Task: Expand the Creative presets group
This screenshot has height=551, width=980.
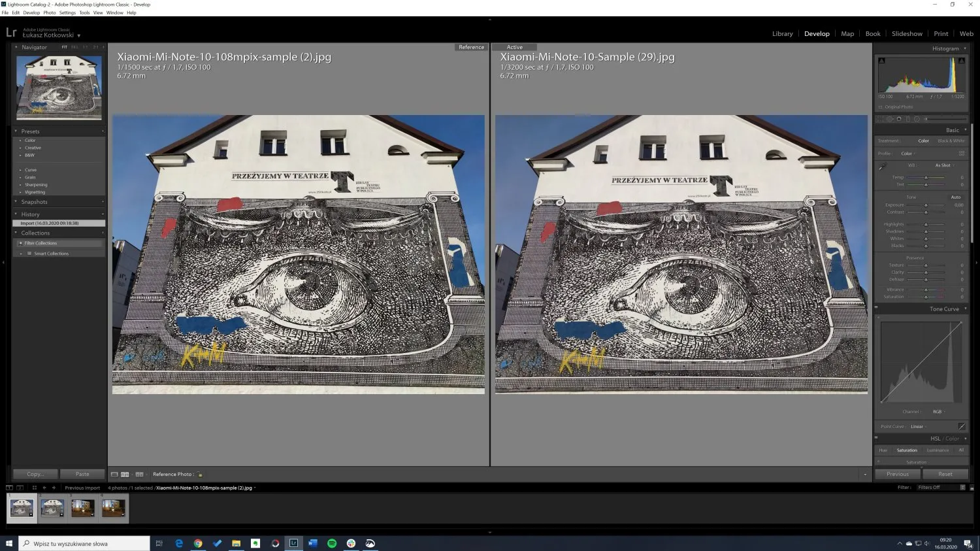Action: 20,148
